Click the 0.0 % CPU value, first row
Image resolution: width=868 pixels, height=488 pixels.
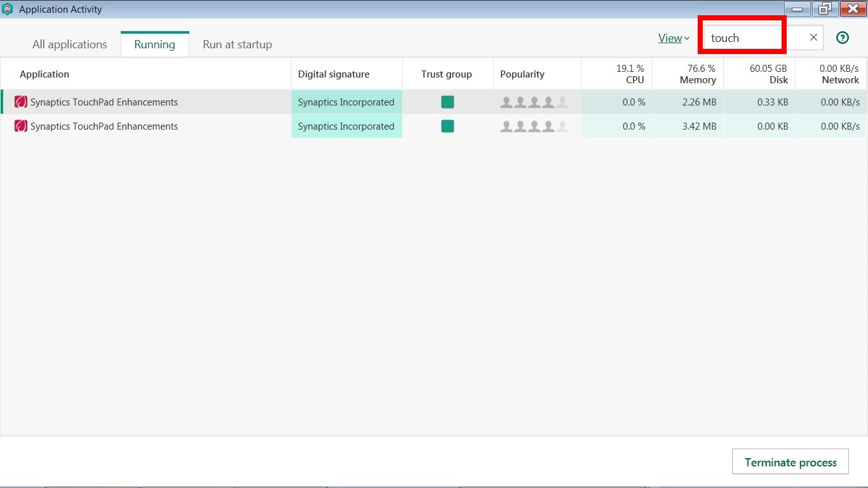(634, 102)
